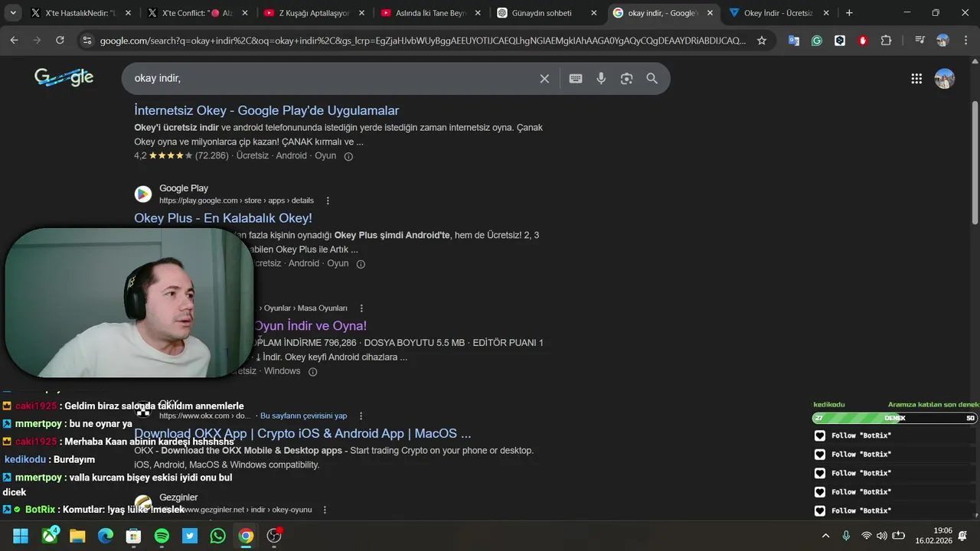Reload the page with the refresh icon

pos(60,41)
